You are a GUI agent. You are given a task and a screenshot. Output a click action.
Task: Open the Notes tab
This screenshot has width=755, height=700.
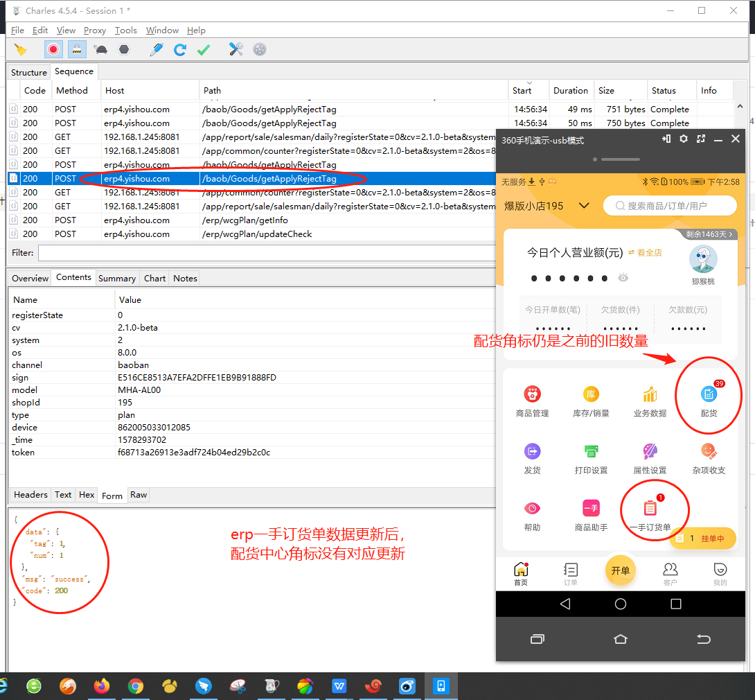click(x=185, y=279)
